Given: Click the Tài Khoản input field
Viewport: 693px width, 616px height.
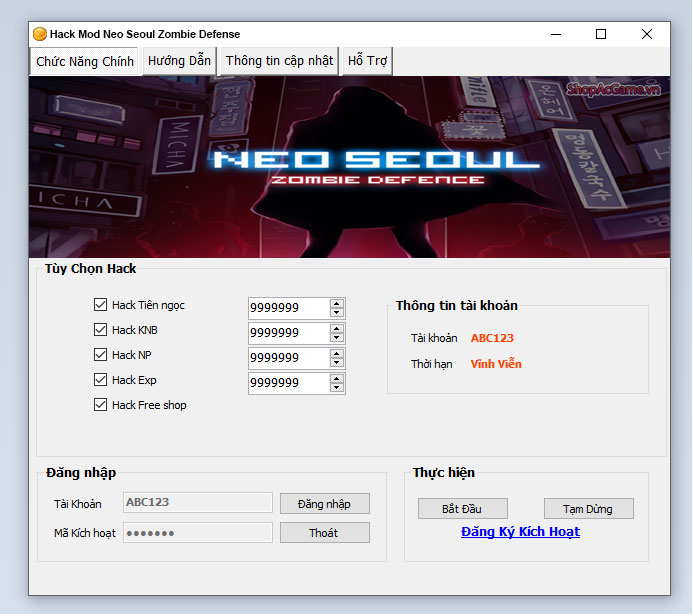Looking at the screenshot, I should (198, 503).
